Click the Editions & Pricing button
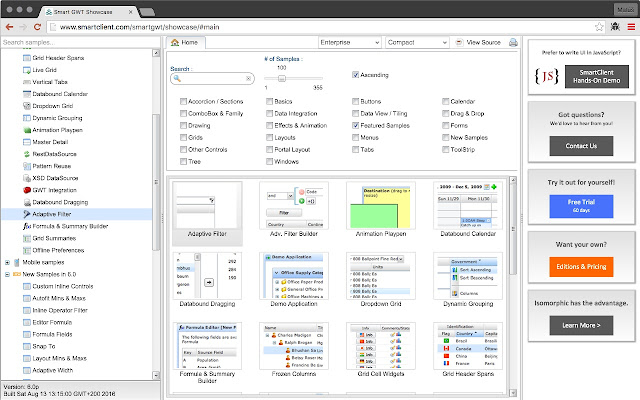 point(580,265)
